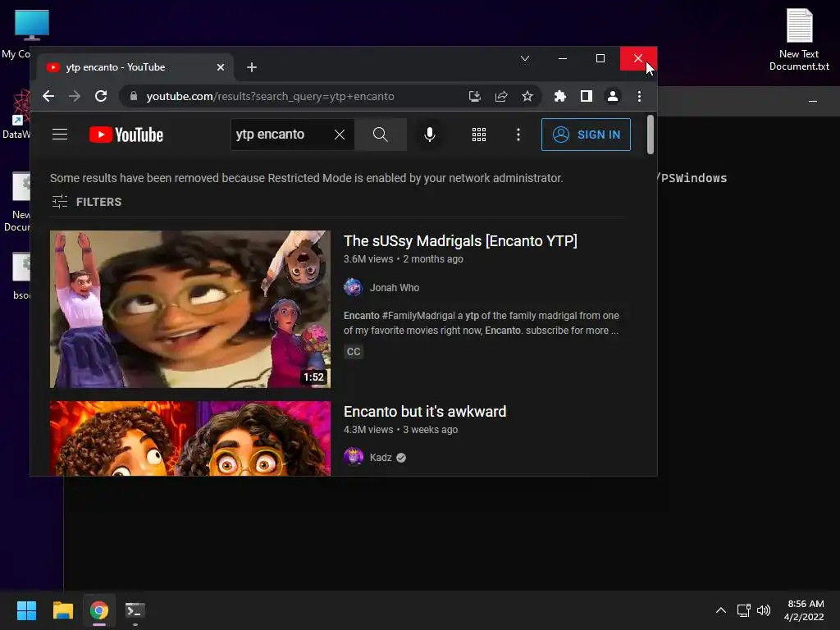Share this page via the share icon
The width and height of the screenshot is (840, 630).
click(x=501, y=97)
